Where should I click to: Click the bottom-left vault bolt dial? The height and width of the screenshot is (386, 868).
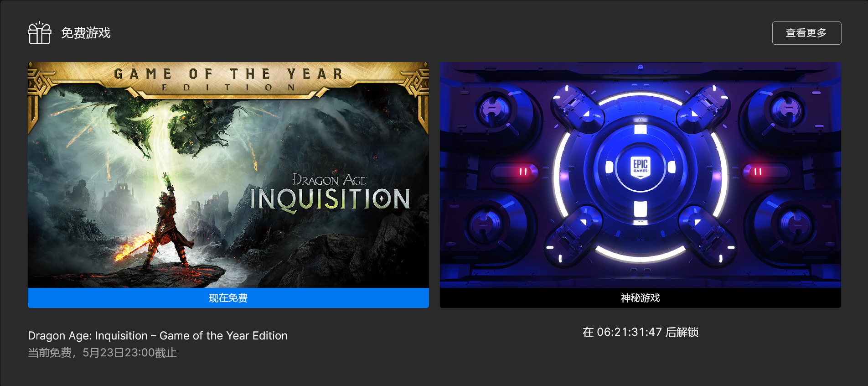pyautogui.click(x=486, y=224)
